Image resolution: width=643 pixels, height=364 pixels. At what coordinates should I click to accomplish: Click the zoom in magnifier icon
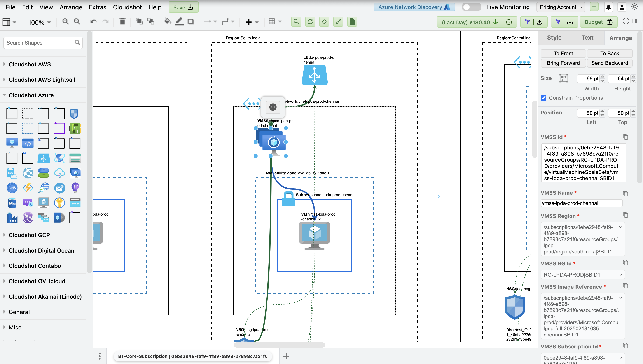point(66,22)
